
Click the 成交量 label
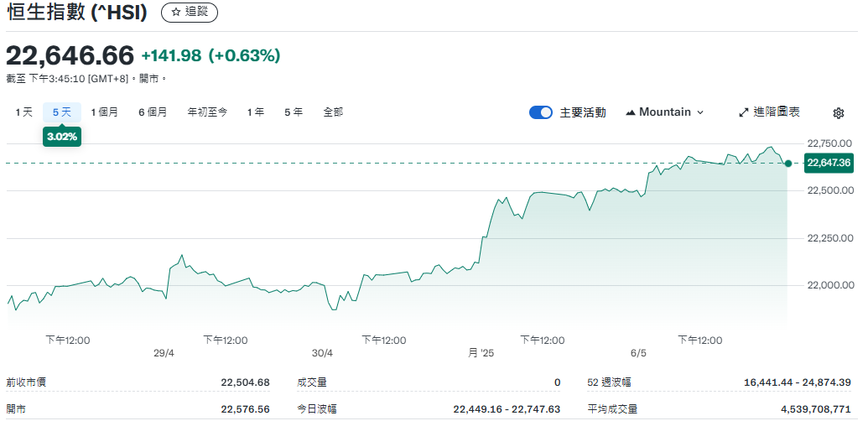[312, 382]
